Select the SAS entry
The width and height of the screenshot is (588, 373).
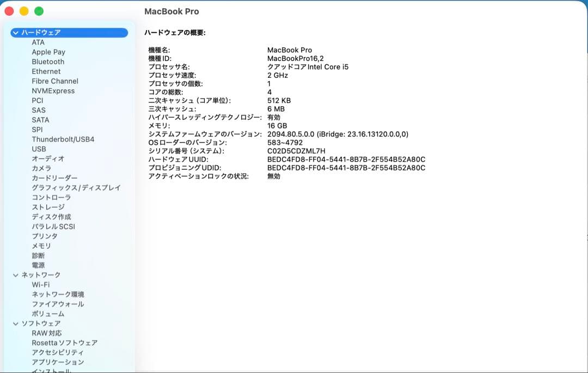(39, 110)
